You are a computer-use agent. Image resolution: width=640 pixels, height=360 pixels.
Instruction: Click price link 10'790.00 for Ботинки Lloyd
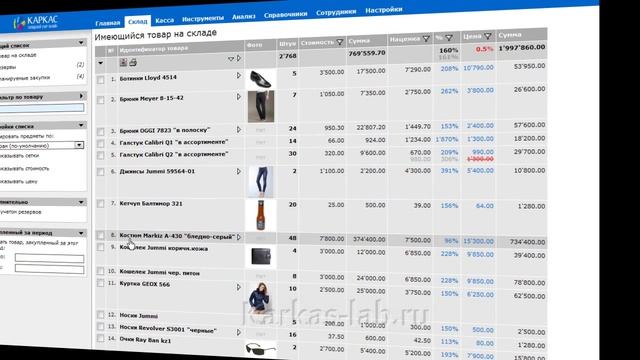(x=478, y=68)
